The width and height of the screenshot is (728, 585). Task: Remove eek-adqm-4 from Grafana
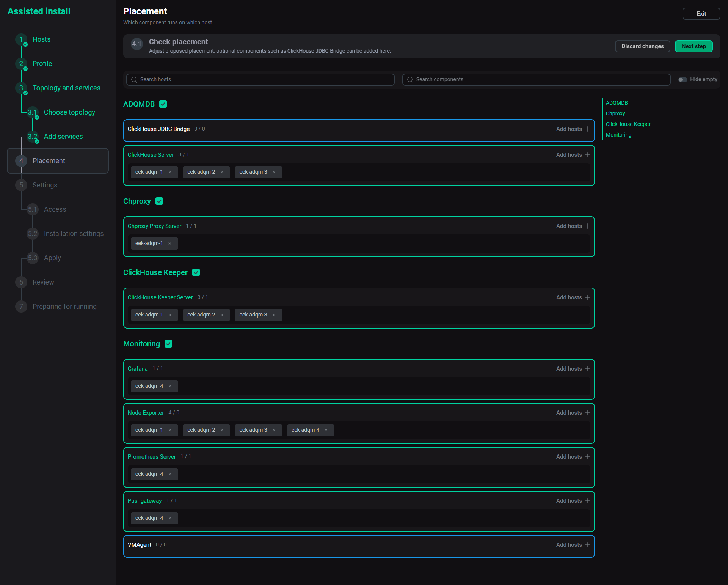click(x=170, y=386)
